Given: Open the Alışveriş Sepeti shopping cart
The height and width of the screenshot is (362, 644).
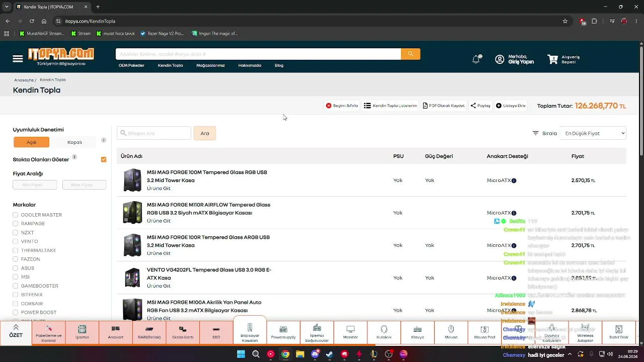Looking at the screenshot, I should [x=563, y=59].
